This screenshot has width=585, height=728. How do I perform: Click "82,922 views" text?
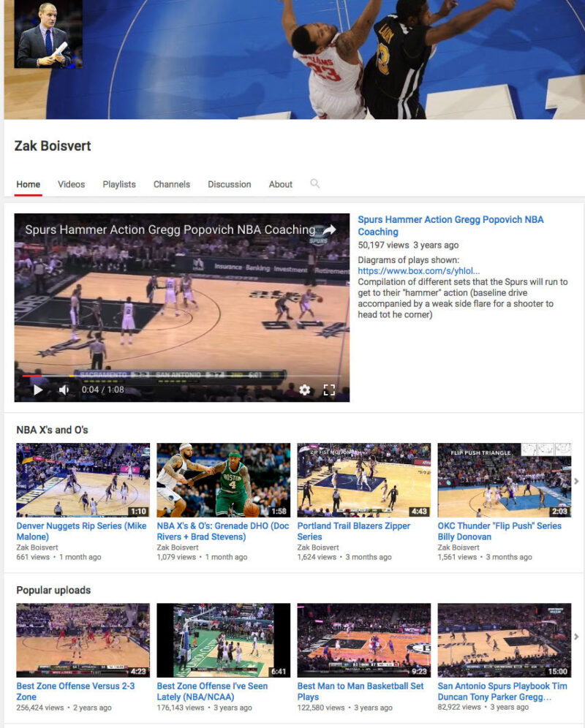(x=459, y=707)
